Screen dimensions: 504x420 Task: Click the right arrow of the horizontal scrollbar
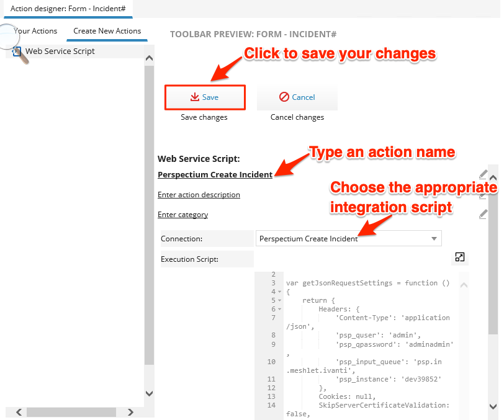tap(130, 412)
